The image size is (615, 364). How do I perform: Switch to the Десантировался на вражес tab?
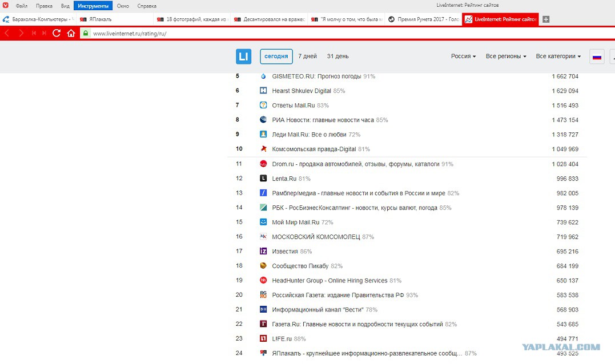270,19
